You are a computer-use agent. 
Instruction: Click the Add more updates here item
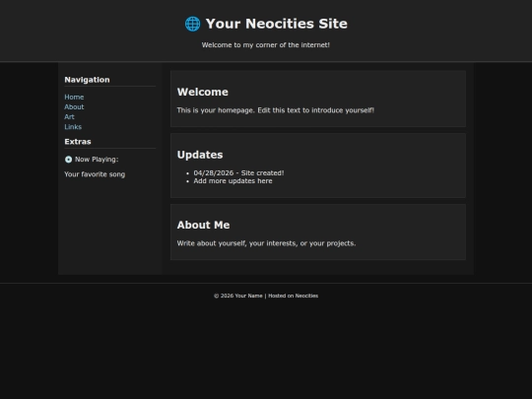[233, 181]
